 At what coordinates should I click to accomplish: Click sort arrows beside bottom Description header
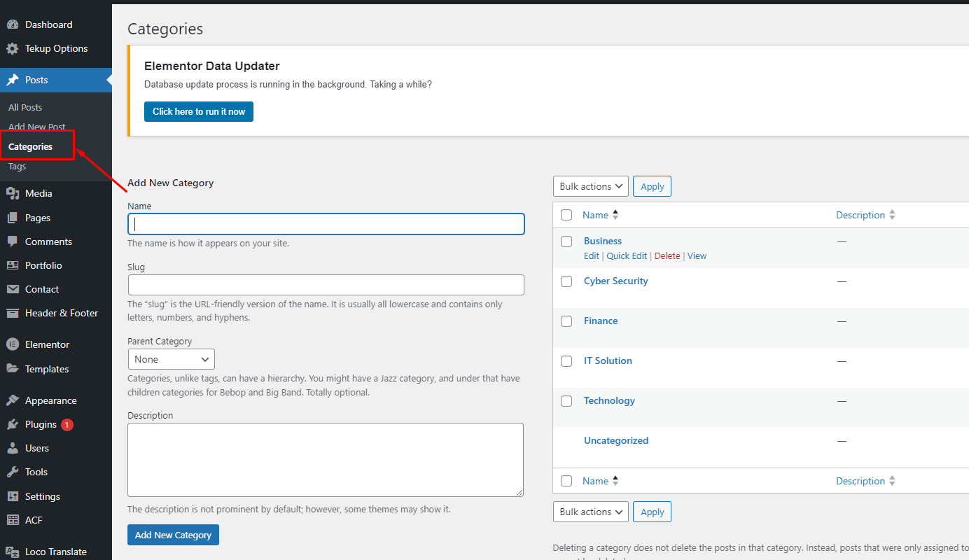click(893, 481)
